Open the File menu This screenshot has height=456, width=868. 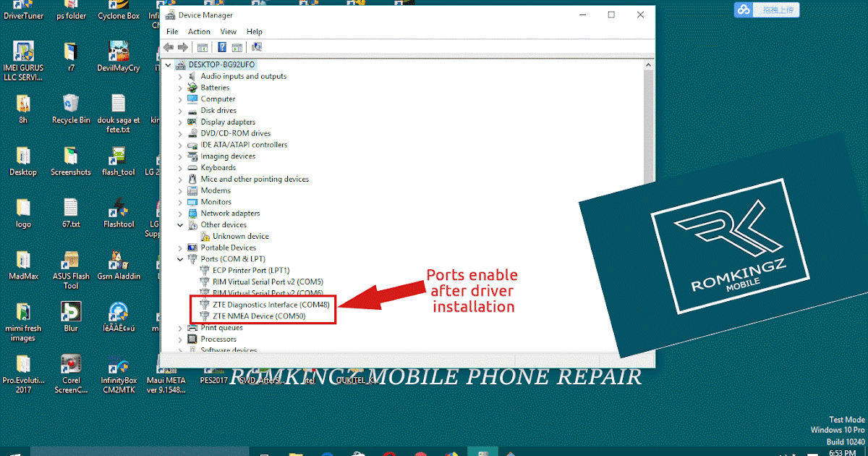[x=172, y=32]
